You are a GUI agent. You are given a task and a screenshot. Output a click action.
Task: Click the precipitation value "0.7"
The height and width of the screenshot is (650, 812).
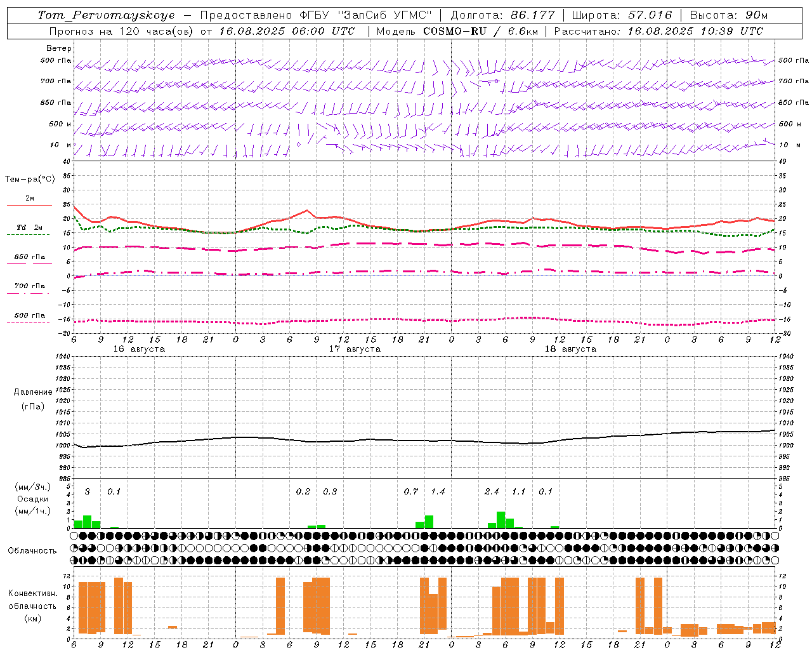pos(411,491)
